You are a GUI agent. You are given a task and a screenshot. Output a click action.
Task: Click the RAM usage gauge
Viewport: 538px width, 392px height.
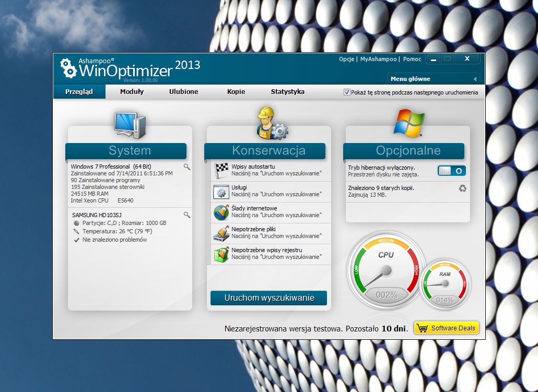coord(445,283)
